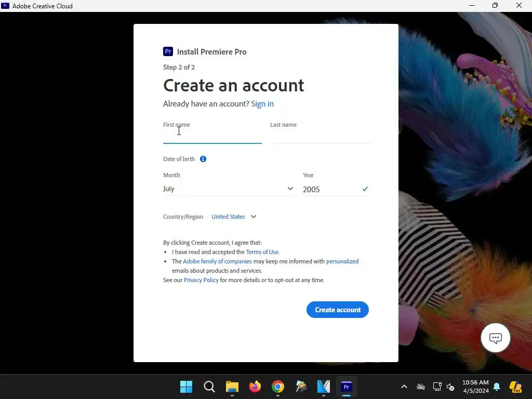Click the Sign in link
Screen dimensions: 532x399
(262, 104)
